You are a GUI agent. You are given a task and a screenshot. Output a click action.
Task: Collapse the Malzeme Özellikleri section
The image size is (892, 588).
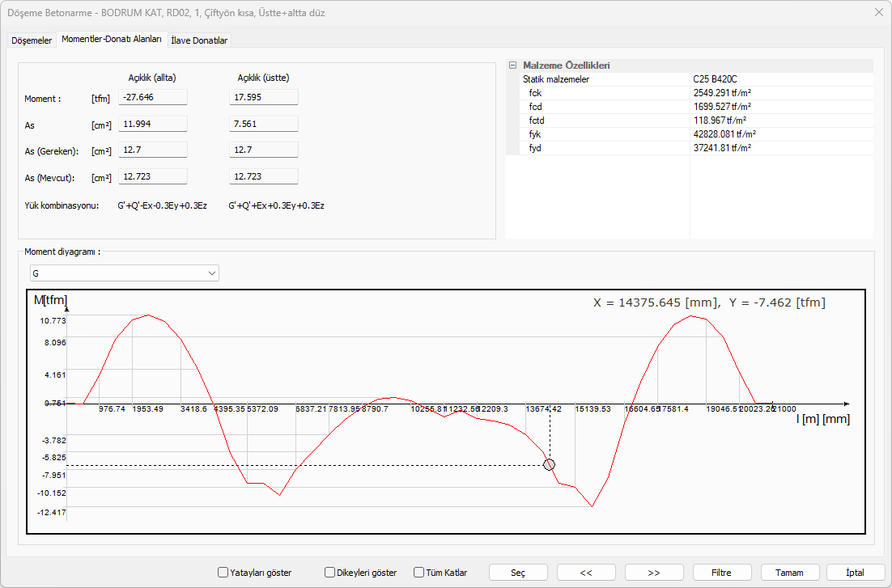[512, 66]
